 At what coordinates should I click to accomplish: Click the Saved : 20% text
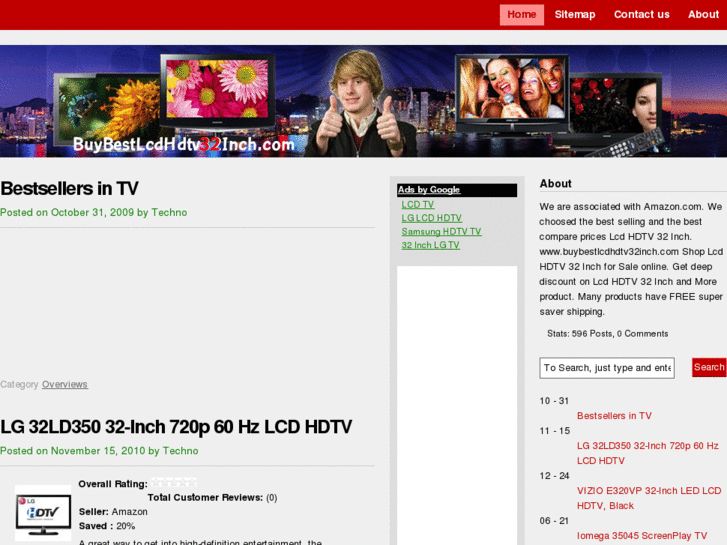coord(107,526)
